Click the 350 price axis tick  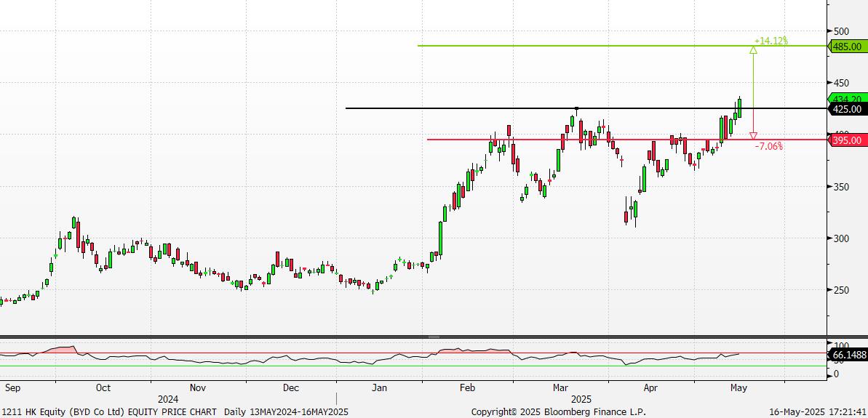(x=841, y=187)
